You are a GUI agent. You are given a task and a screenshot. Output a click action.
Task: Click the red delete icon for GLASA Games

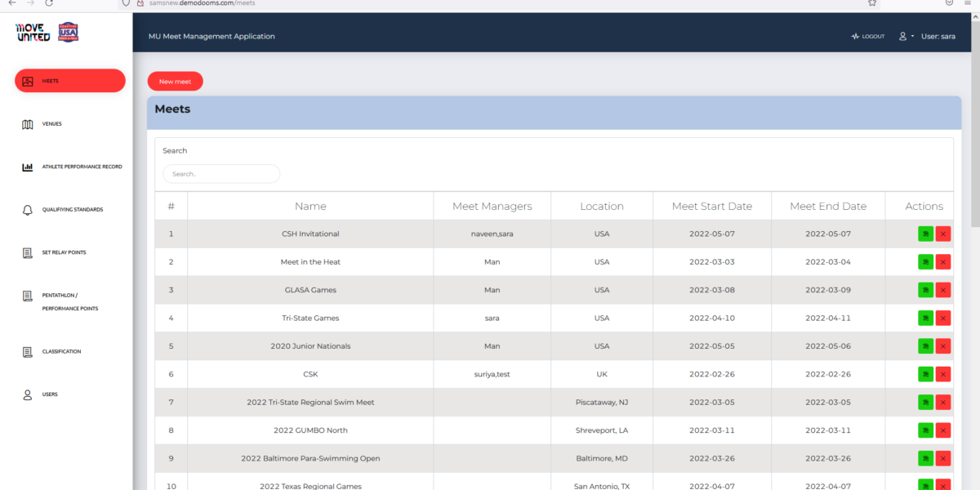tap(943, 290)
